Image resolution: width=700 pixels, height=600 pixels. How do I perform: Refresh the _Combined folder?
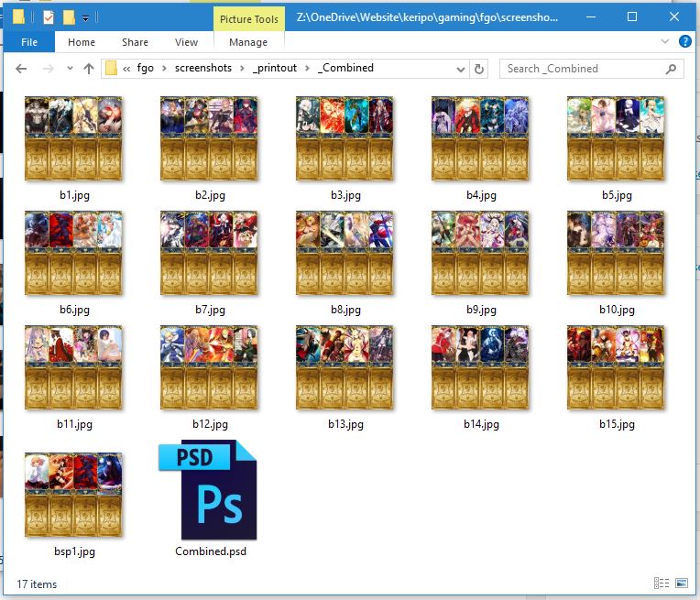click(x=478, y=70)
